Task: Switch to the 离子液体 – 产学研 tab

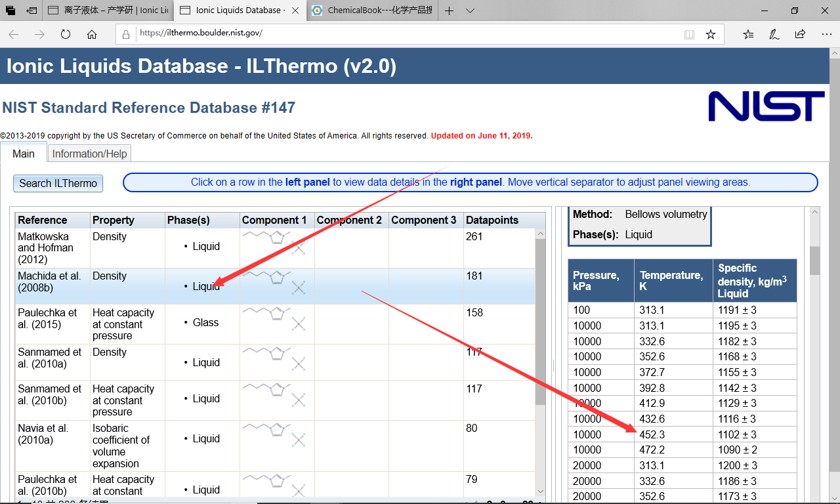Action: [x=108, y=10]
